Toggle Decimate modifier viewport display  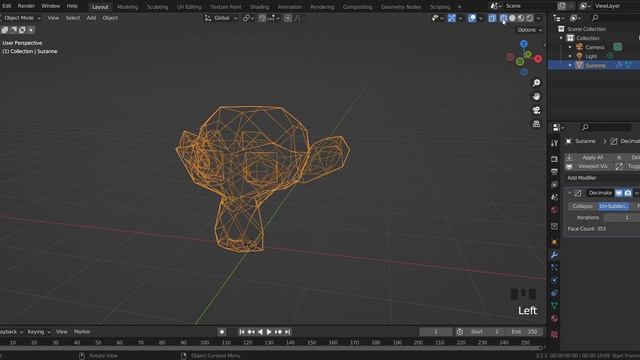click(619, 193)
